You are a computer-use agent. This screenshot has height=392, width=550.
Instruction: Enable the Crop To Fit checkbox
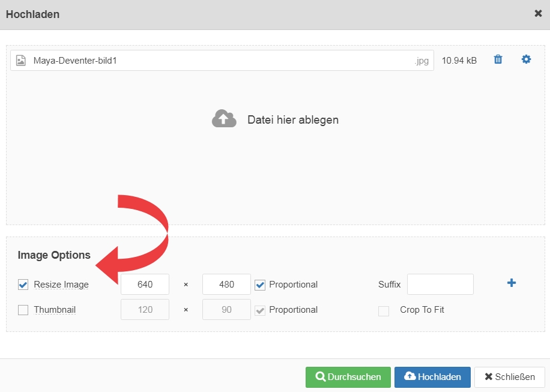pos(383,310)
